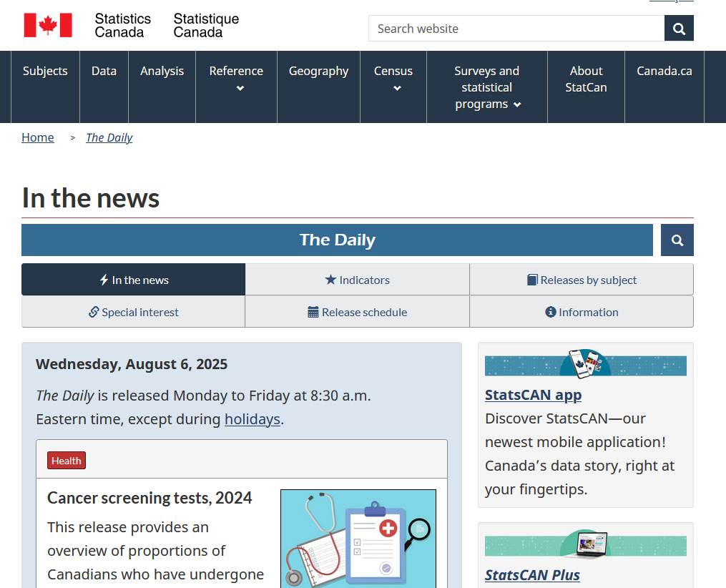Click the Wednesday, August 6, 2025 date
726x588 pixels.
132,364
